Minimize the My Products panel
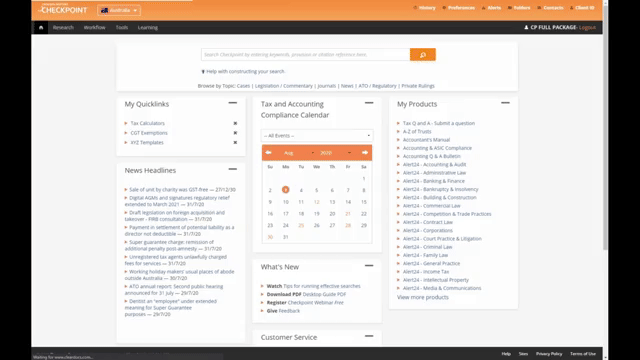Viewport: 640px width, 360px height. 505,103
